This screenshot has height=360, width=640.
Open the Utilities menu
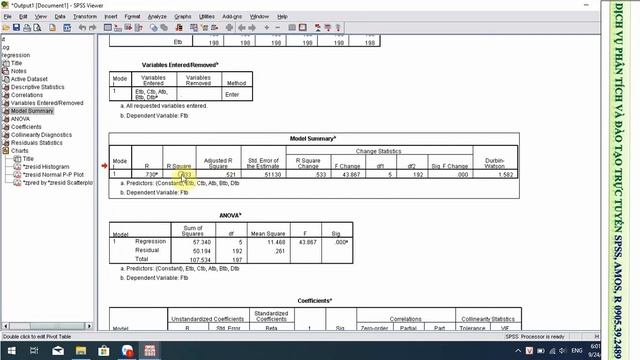(x=207, y=17)
